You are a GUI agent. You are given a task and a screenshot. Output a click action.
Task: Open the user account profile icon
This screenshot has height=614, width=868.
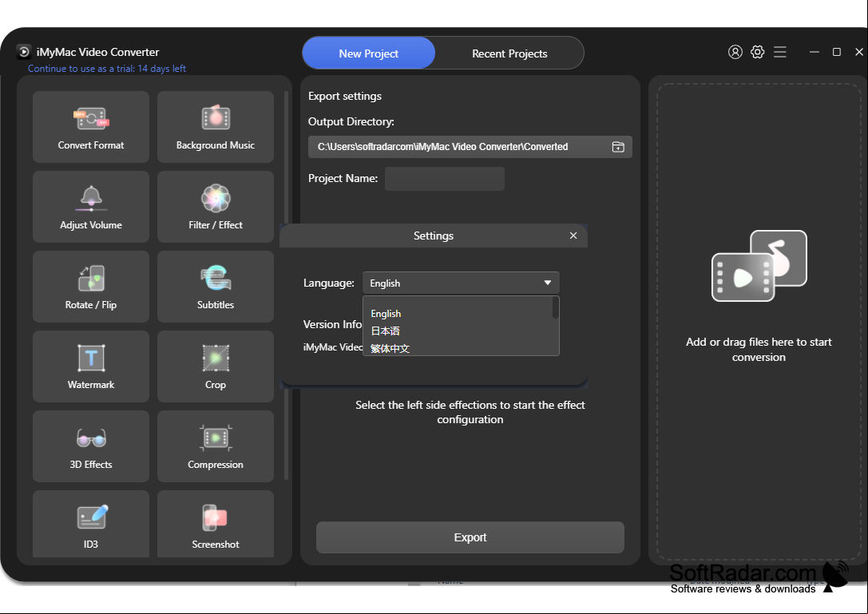[735, 52]
